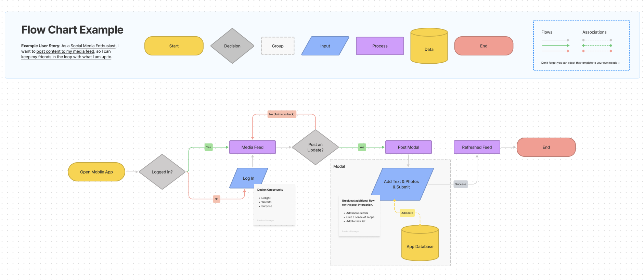Pick the blue Input parallelogram in legend
This screenshot has height=280, width=644.
[325, 46]
